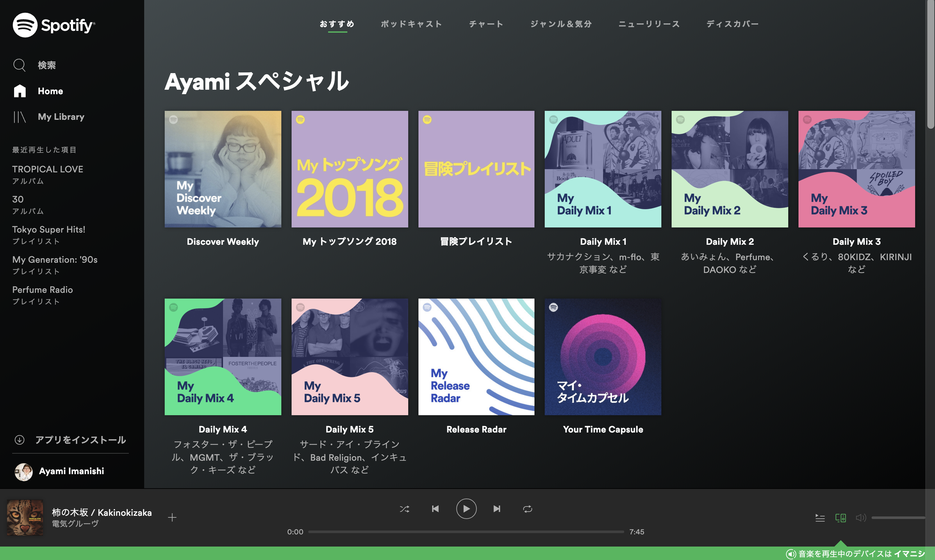
Task: Click the Home icon in sidebar
Action: tap(20, 91)
